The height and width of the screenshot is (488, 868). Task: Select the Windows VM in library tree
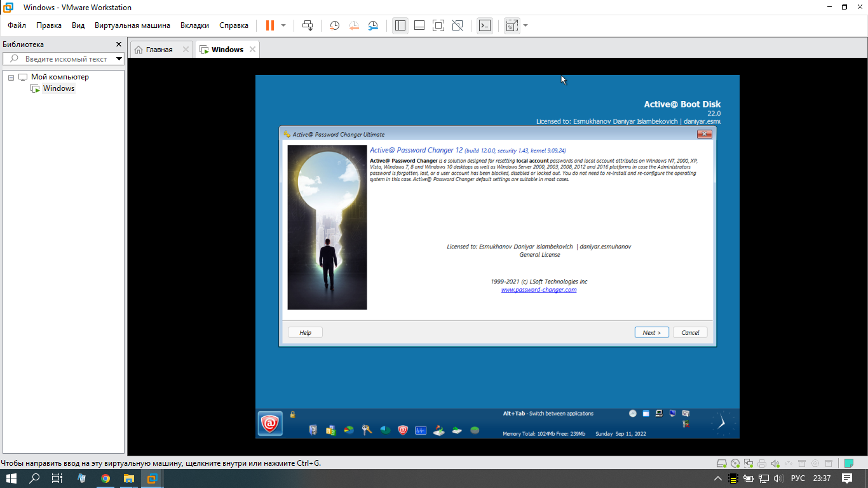[x=58, y=88]
